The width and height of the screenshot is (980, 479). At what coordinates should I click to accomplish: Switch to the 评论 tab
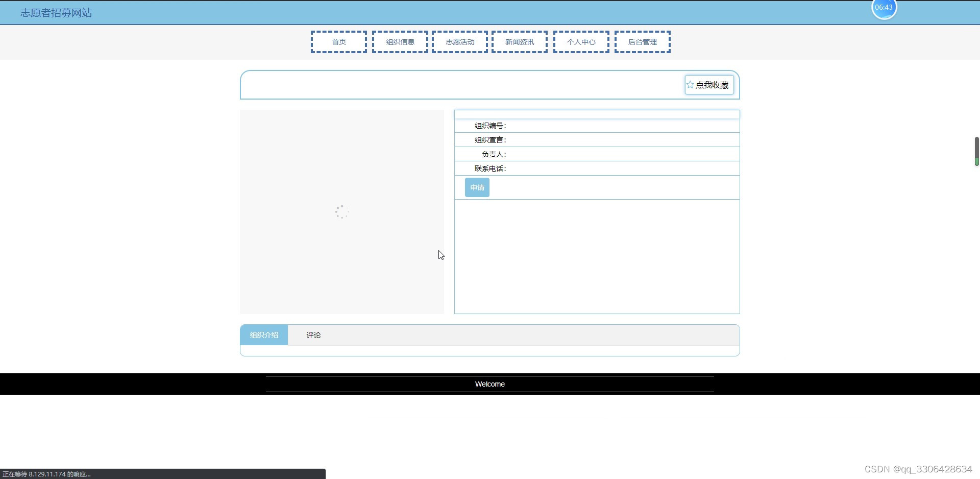click(x=313, y=335)
